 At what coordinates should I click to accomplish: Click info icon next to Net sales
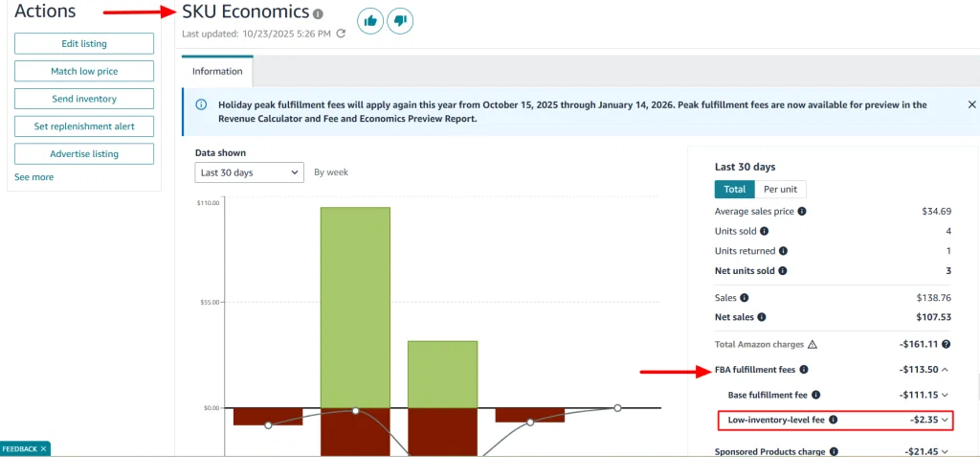pyautogui.click(x=761, y=317)
